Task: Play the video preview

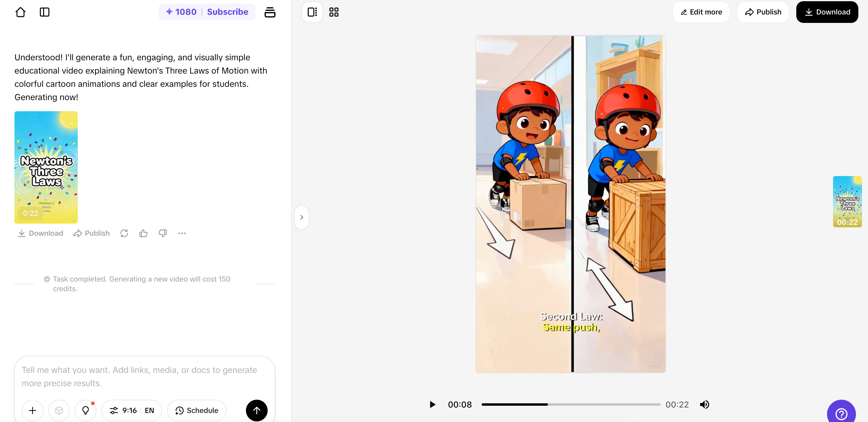Action: [x=432, y=405]
